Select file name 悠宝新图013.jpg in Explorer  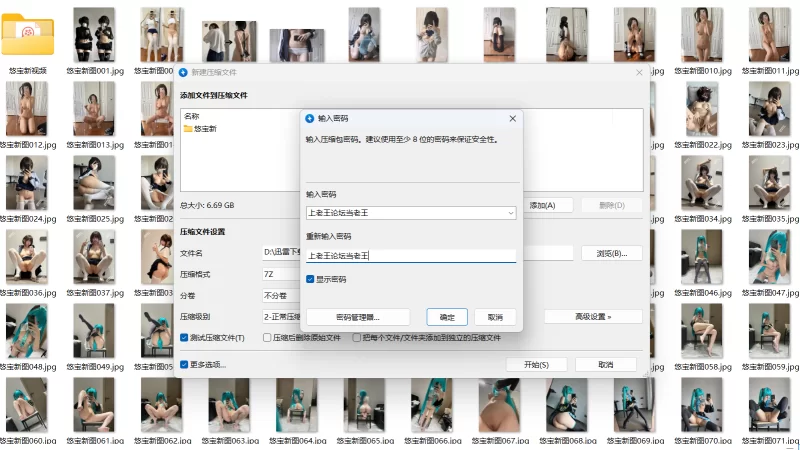click(x=95, y=145)
